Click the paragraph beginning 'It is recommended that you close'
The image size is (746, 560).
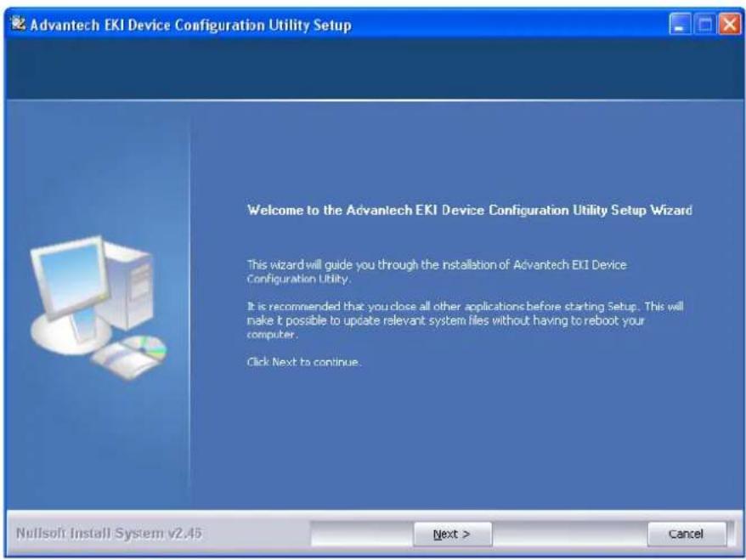(466, 320)
